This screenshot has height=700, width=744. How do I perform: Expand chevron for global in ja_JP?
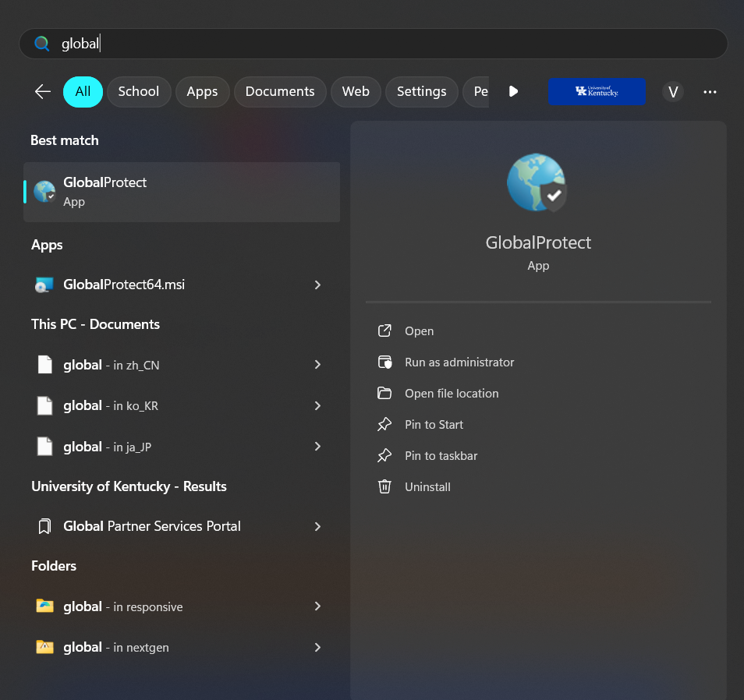tap(317, 447)
